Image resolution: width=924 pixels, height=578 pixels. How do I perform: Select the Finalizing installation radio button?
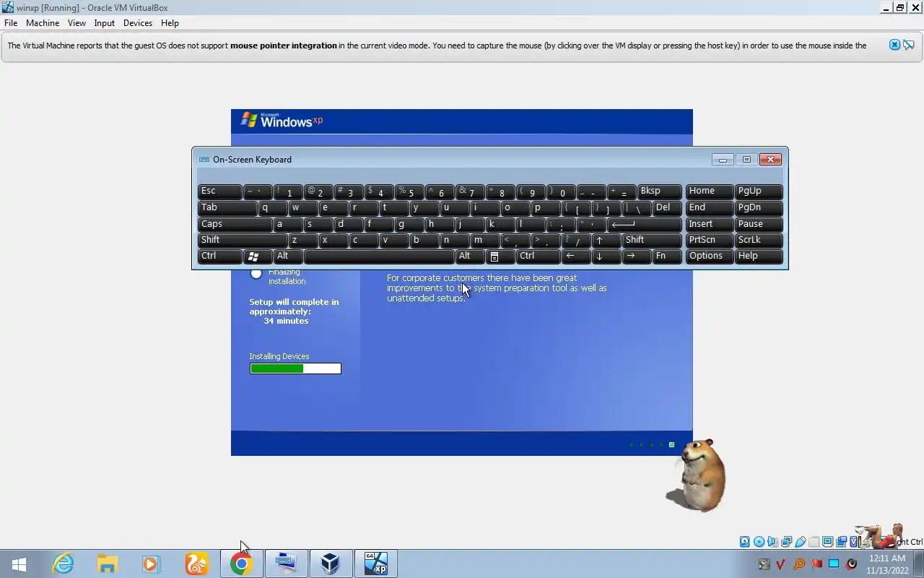256,273
